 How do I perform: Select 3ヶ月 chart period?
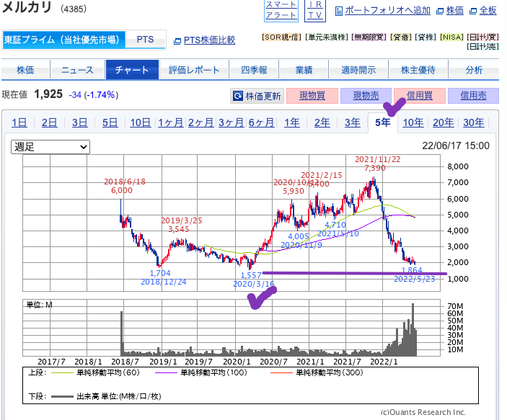pyautogui.click(x=232, y=122)
